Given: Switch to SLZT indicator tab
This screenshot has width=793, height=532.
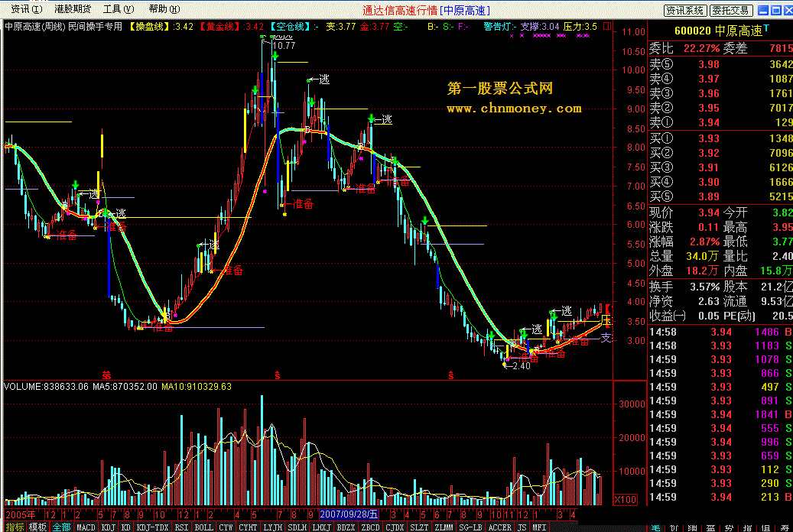Looking at the screenshot, I should click(x=419, y=527).
